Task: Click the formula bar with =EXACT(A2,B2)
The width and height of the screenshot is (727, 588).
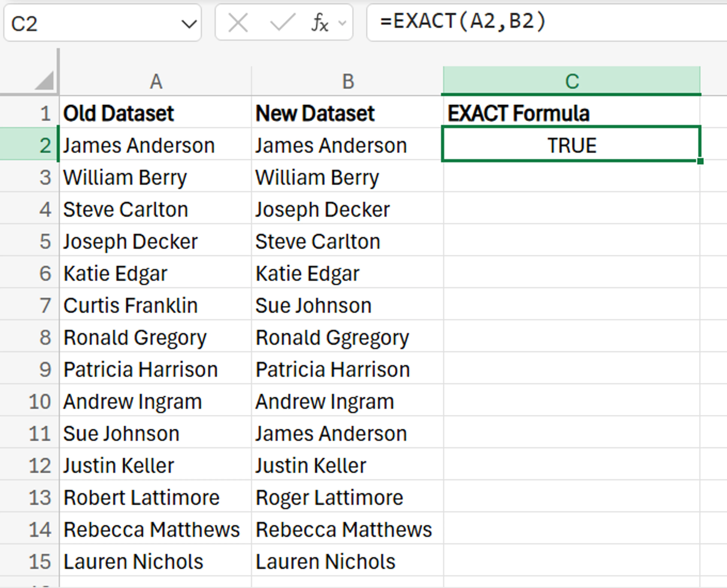Action: coord(547,22)
